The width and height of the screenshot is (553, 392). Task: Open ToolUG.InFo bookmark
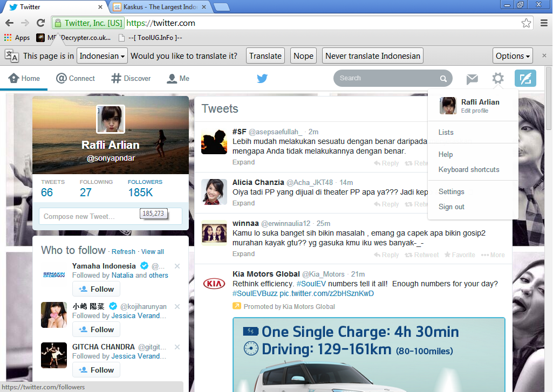151,38
